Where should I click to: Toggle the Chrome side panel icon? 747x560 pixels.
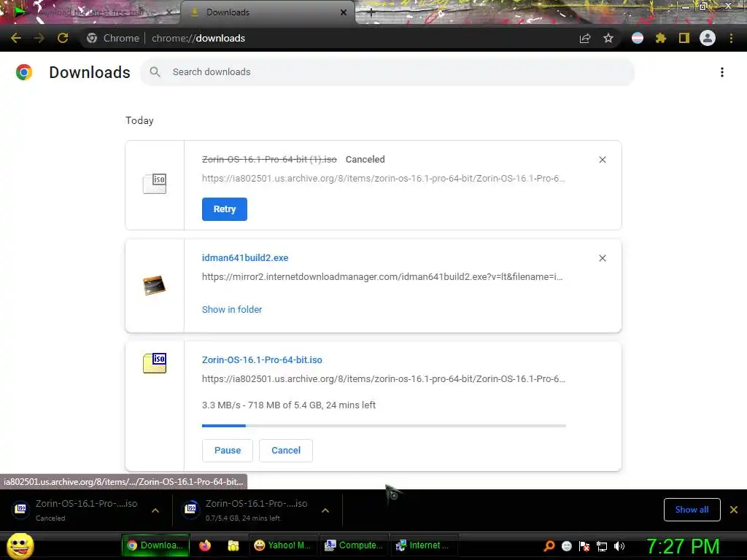pyautogui.click(x=684, y=38)
